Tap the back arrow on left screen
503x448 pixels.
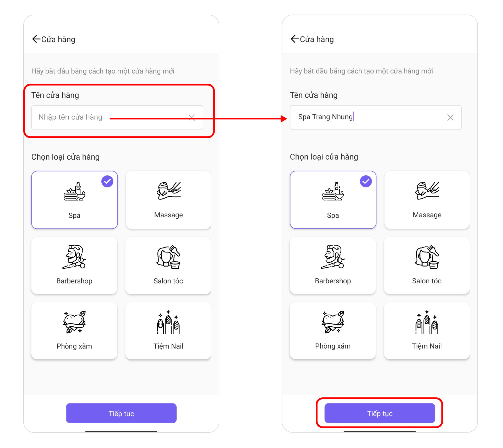pyautogui.click(x=36, y=39)
